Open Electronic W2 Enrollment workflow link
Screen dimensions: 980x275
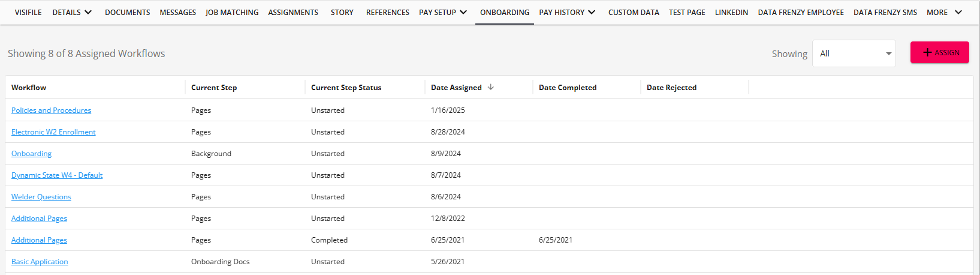tap(53, 132)
